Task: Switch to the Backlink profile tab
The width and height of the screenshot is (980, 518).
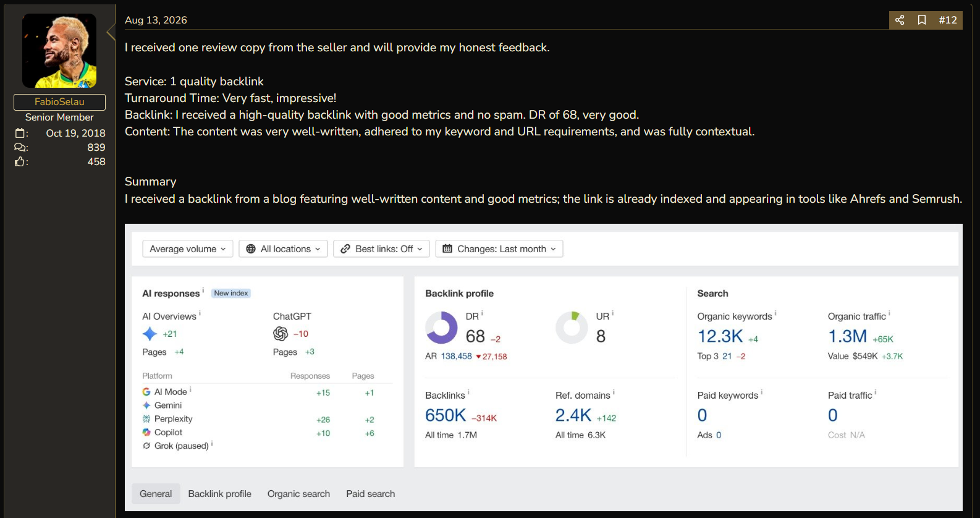Action: tap(220, 494)
